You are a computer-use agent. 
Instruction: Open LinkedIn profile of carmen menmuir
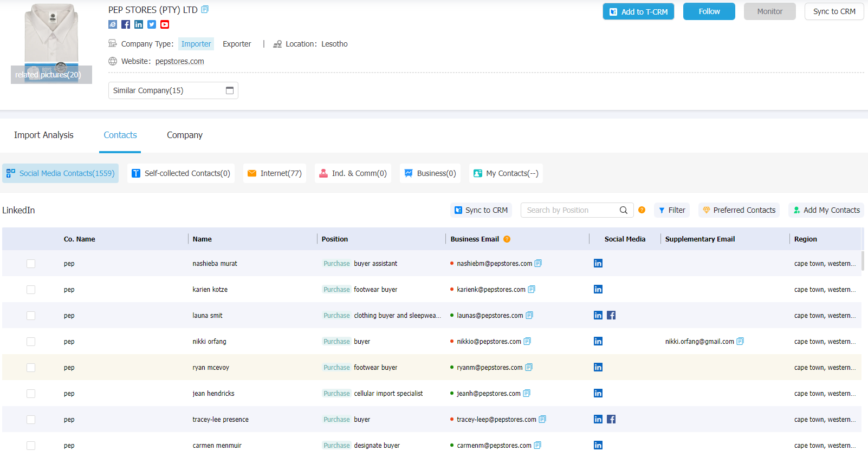pos(598,445)
